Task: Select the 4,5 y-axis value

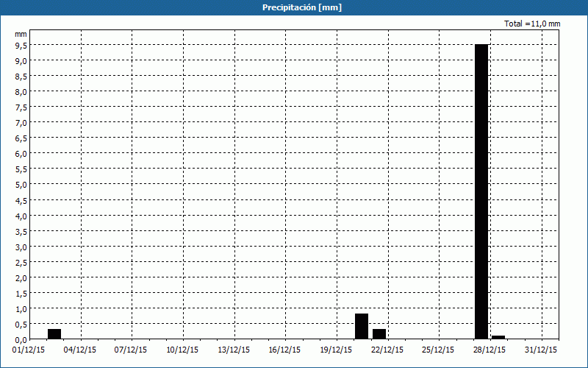Action: (x=21, y=200)
